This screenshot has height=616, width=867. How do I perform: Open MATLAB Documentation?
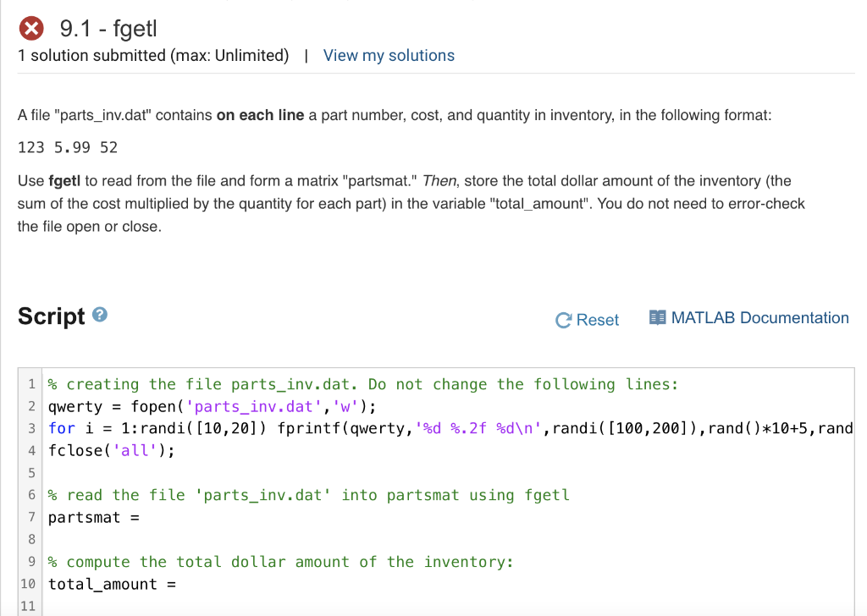[758, 317]
